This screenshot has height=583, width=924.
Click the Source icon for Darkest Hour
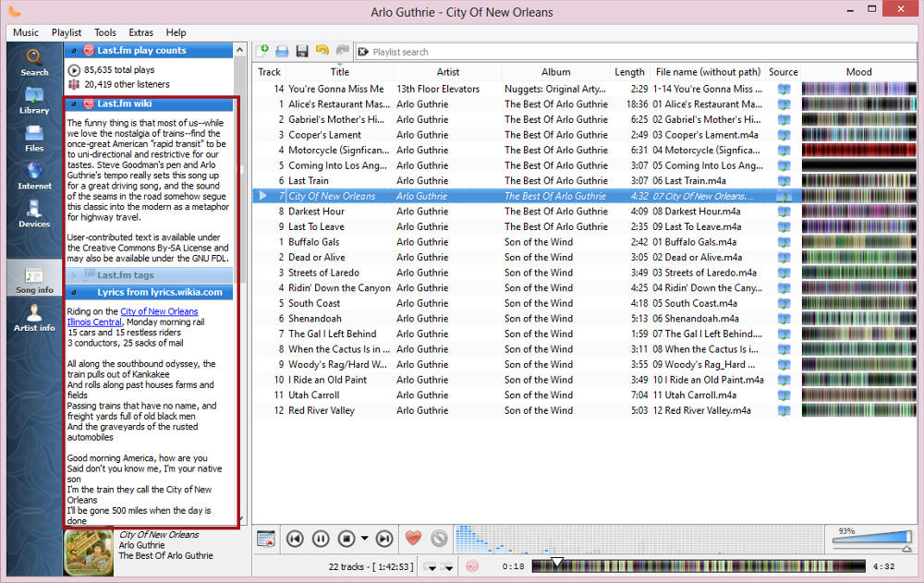coord(784,212)
